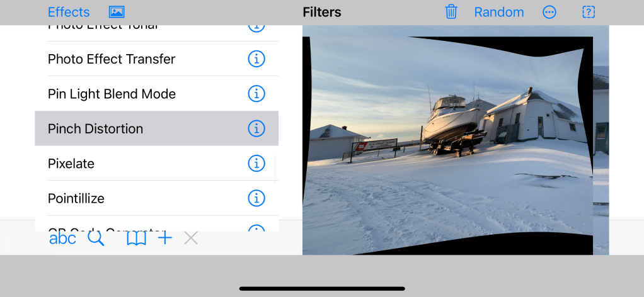
Task: Tap the distorted snow boat preview image
Action: (447, 145)
